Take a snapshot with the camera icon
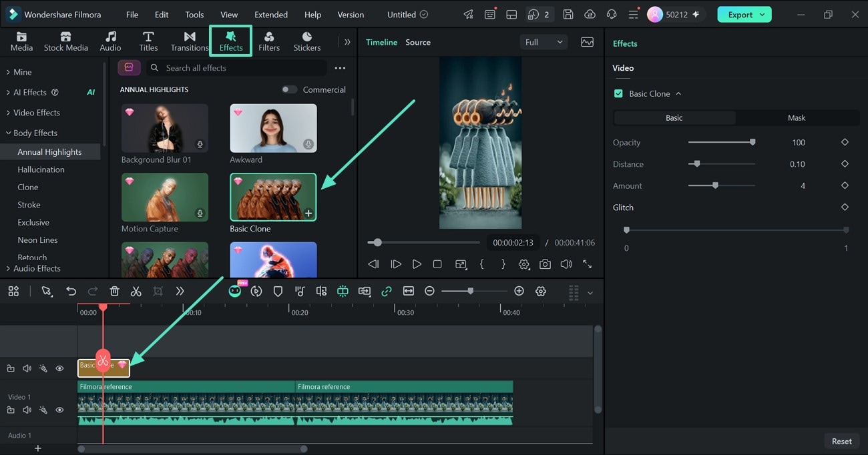 tap(546, 264)
